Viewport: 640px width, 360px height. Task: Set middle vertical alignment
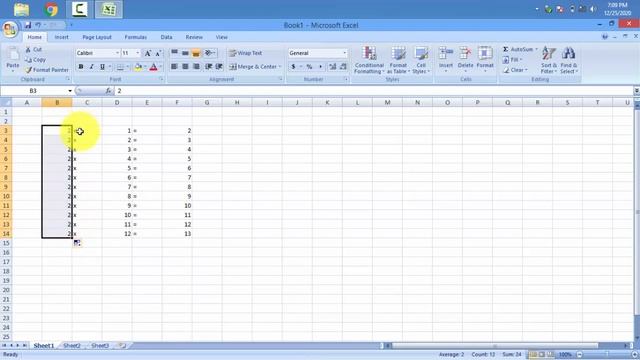coord(185,53)
